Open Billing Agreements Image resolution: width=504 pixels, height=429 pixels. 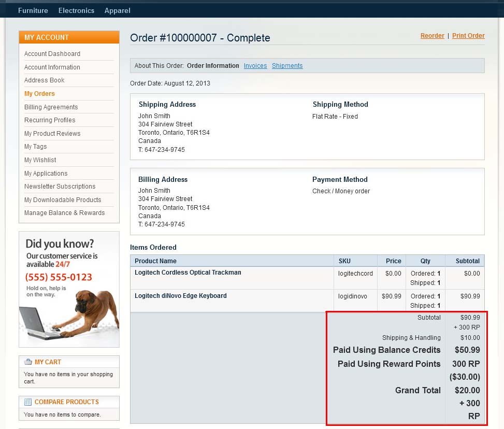click(x=51, y=107)
